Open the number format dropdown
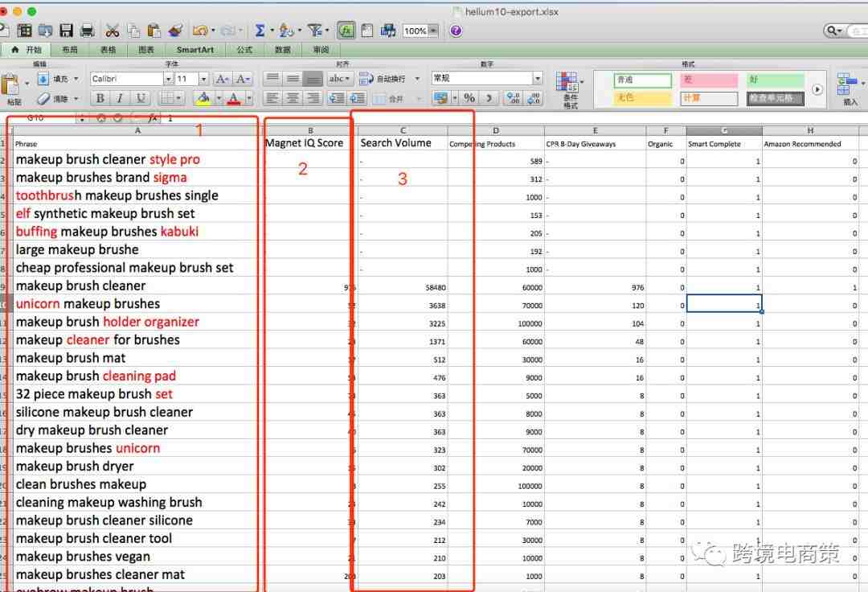 [537, 79]
